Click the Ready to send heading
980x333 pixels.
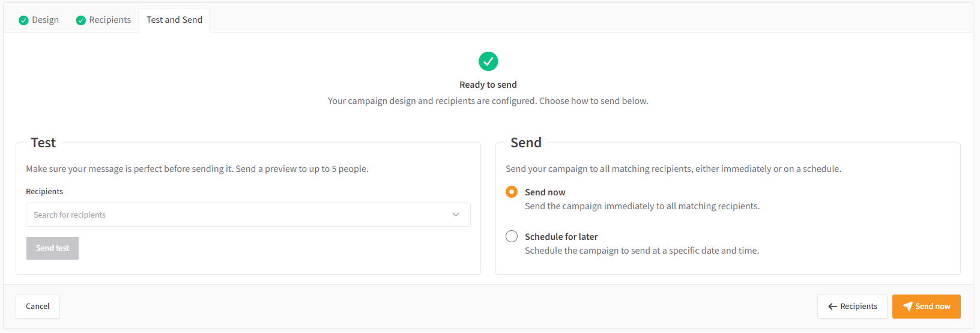[488, 85]
